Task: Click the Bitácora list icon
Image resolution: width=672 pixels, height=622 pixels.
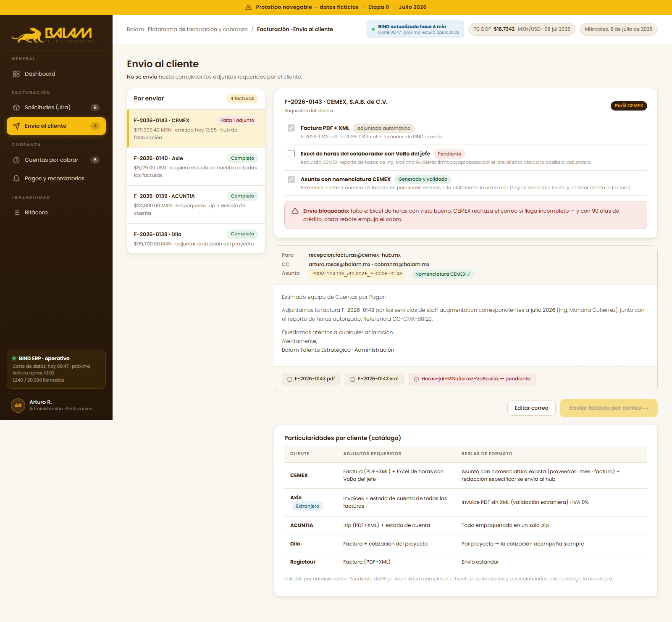Action: (x=17, y=213)
